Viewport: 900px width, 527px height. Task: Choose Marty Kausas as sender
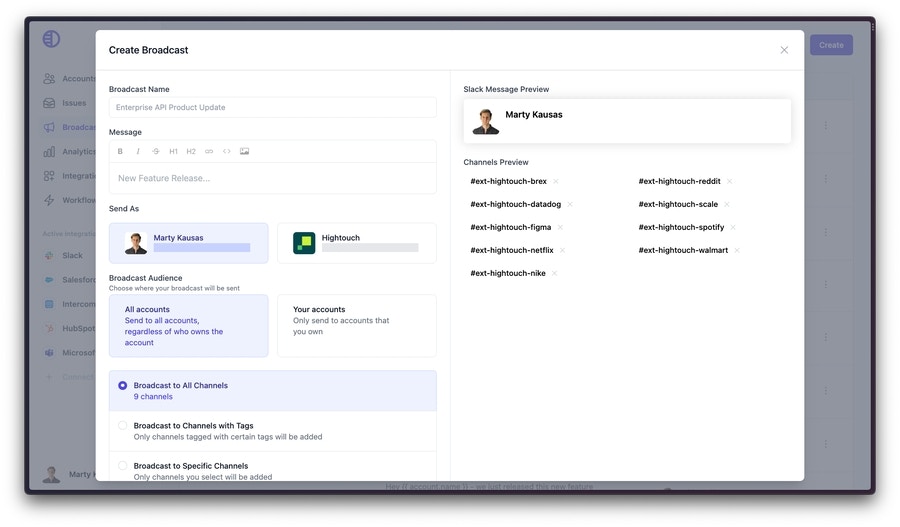[x=188, y=243]
